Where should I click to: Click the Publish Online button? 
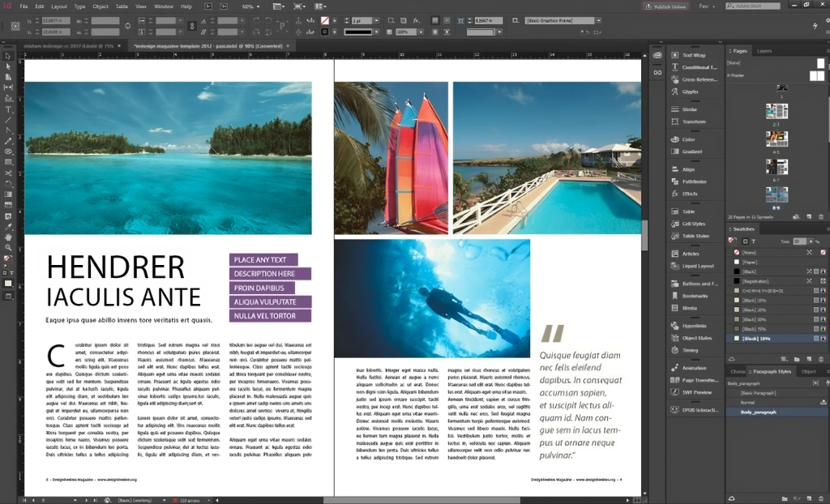pos(665,6)
